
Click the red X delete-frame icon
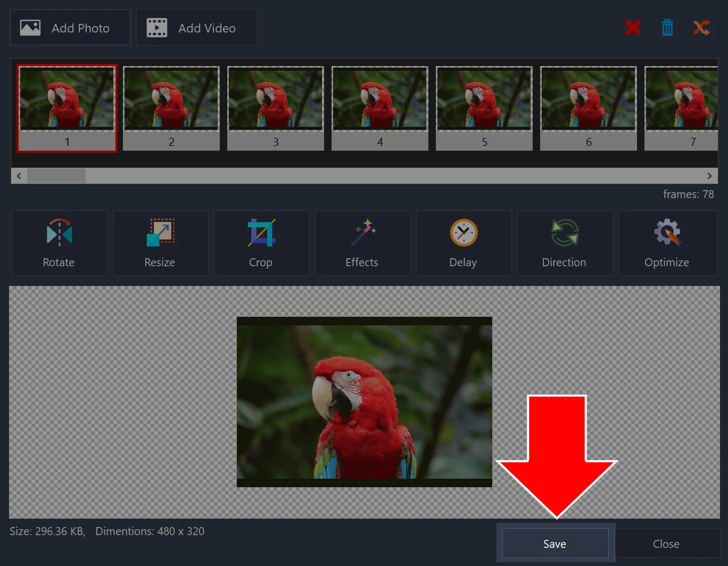point(633,28)
